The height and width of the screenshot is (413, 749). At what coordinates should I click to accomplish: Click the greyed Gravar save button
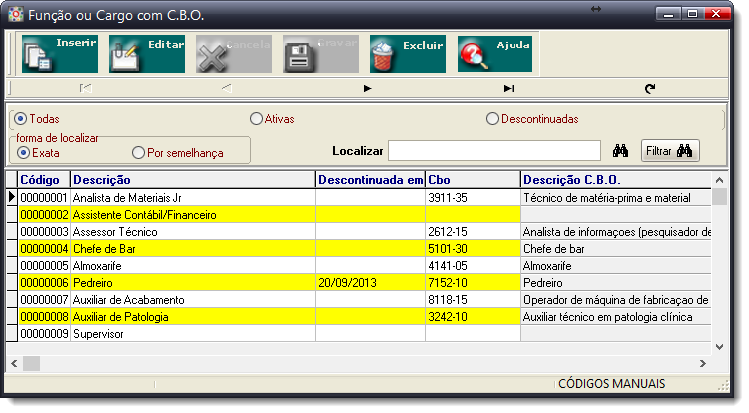point(321,54)
